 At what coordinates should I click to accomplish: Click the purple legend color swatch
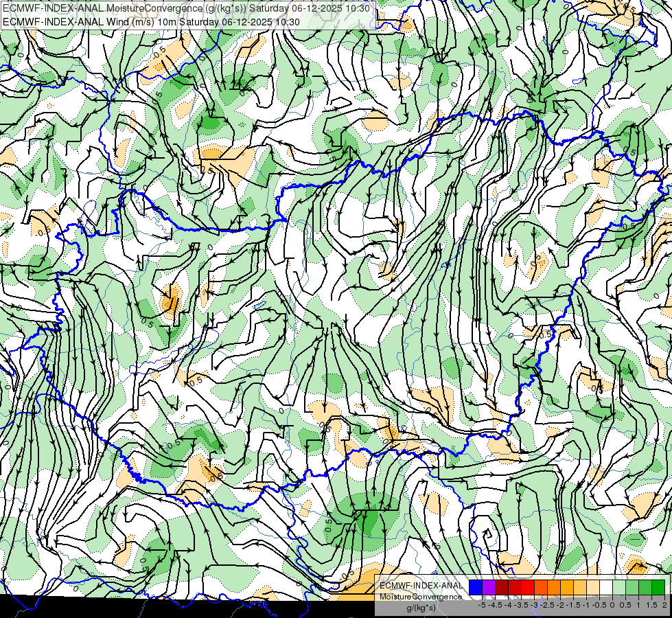[x=489, y=587]
